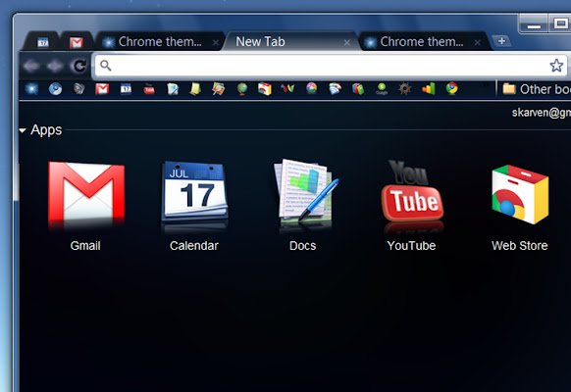Image resolution: width=571 pixels, height=392 pixels.
Task: Open the yellow sticky note bookmark
Action: (x=195, y=89)
